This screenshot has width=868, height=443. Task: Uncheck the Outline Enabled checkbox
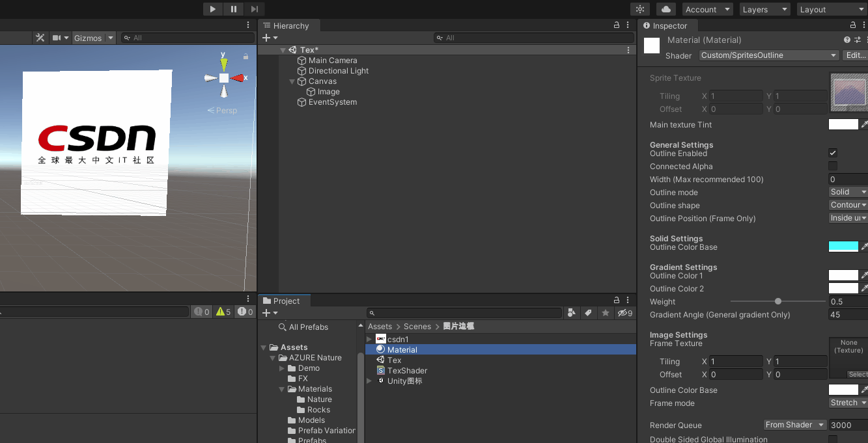[x=833, y=153]
